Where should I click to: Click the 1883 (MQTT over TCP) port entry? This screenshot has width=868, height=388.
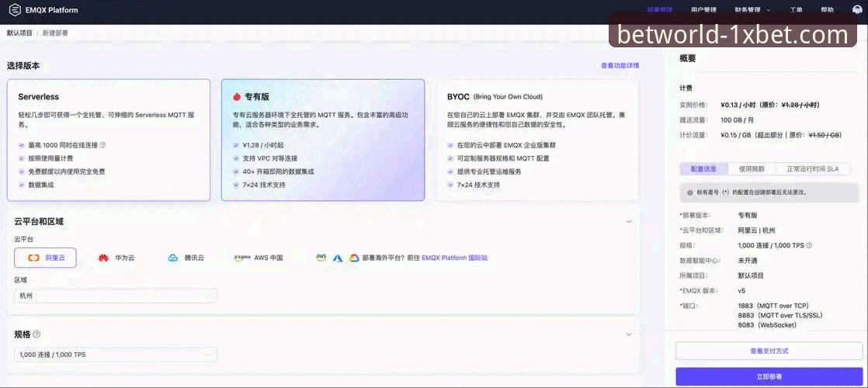(x=773, y=306)
